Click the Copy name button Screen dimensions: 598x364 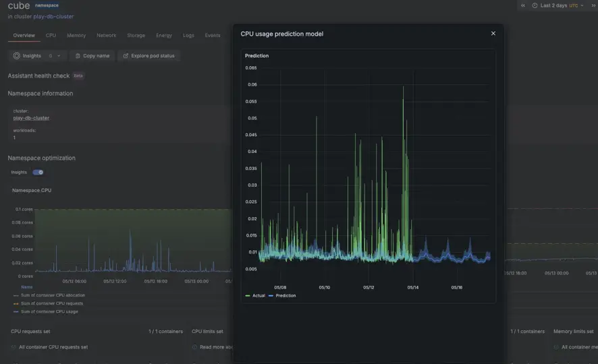(92, 55)
